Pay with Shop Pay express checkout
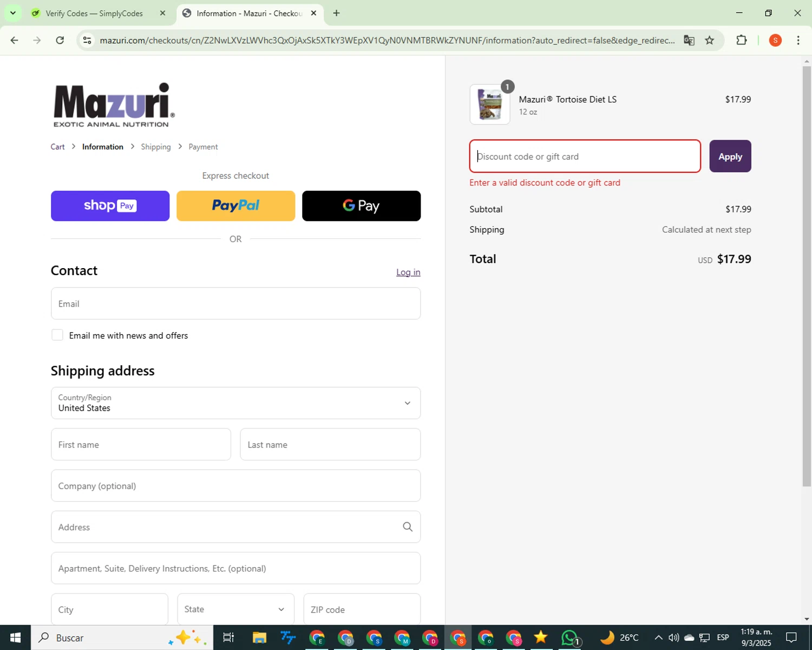This screenshot has width=812, height=650. click(x=110, y=206)
